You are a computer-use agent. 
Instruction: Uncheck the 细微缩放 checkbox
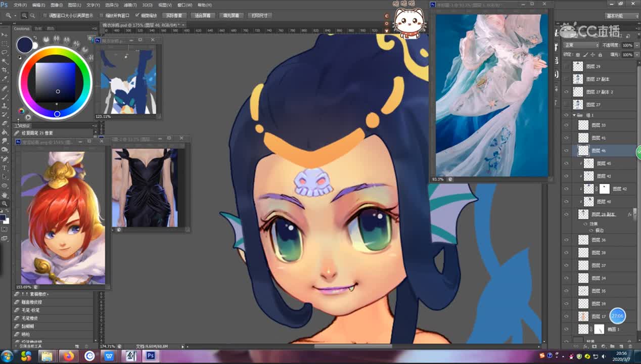tap(137, 16)
